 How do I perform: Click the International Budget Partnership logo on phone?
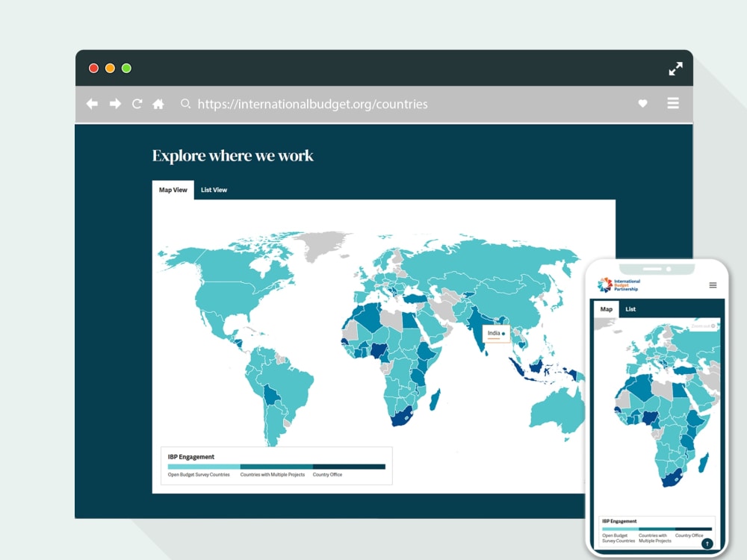pyautogui.click(x=619, y=284)
